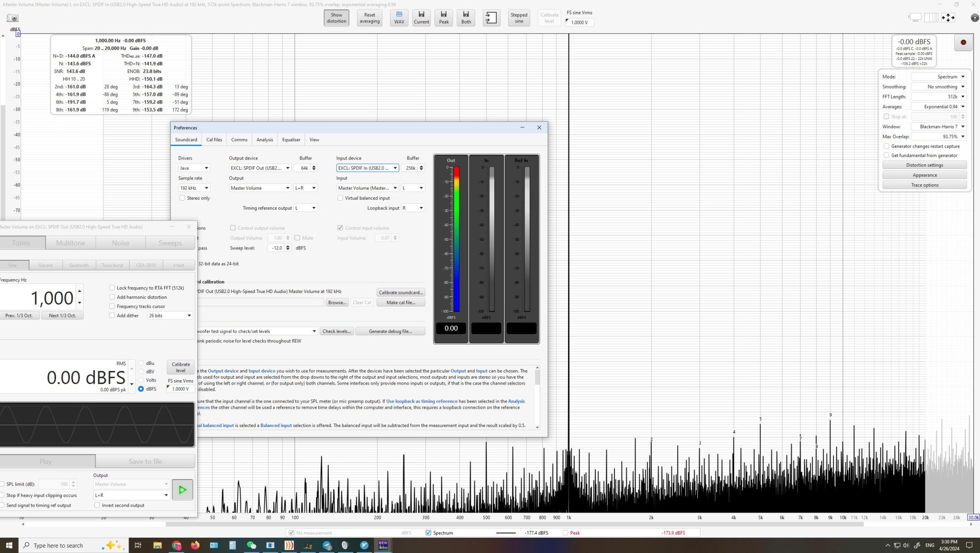
Task: Click the graph limits move-arrows icon
Action: click(948, 18)
